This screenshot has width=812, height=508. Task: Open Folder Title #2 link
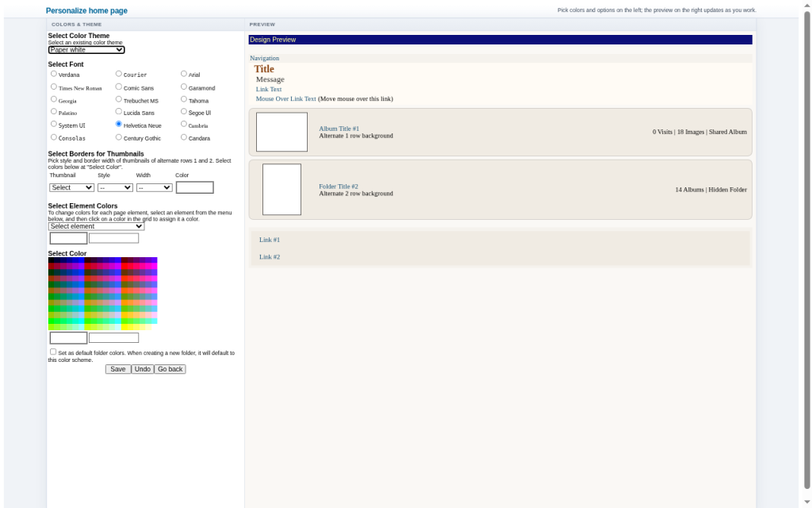[x=339, y=186]
